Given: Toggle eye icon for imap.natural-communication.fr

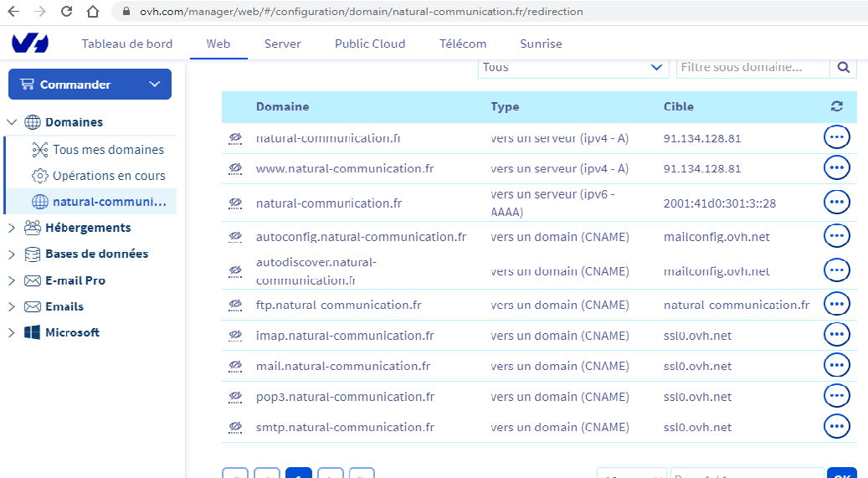Looking at the screenshot, I should click(x=235, y=336).
